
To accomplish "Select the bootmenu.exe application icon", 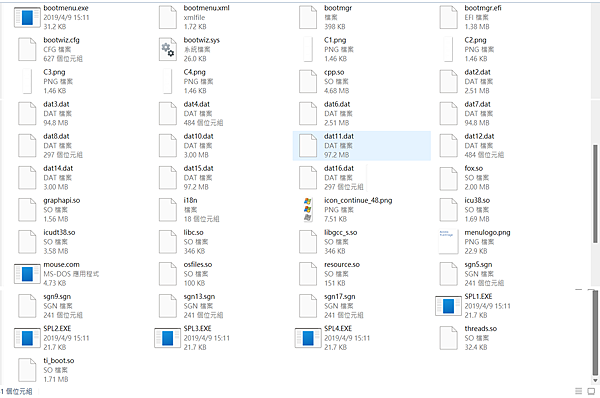I will (27, 18).
